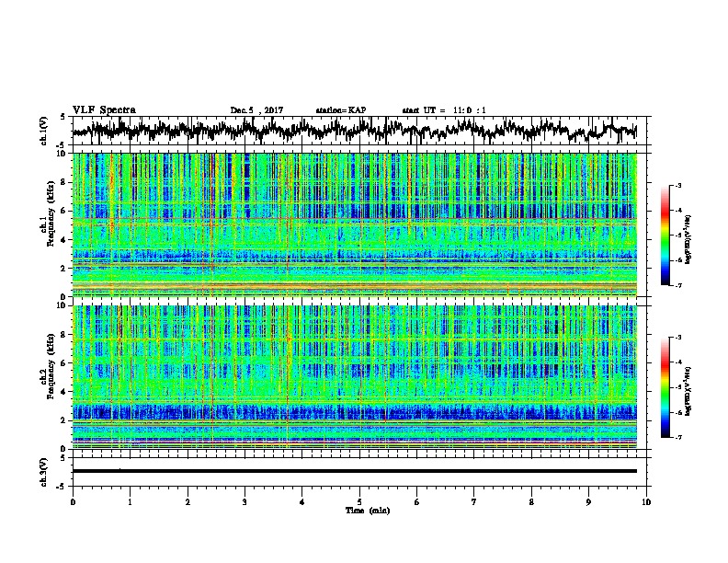Click the ch.1(V) waveform trace panel
728x563 pixels.
[361, 131]
